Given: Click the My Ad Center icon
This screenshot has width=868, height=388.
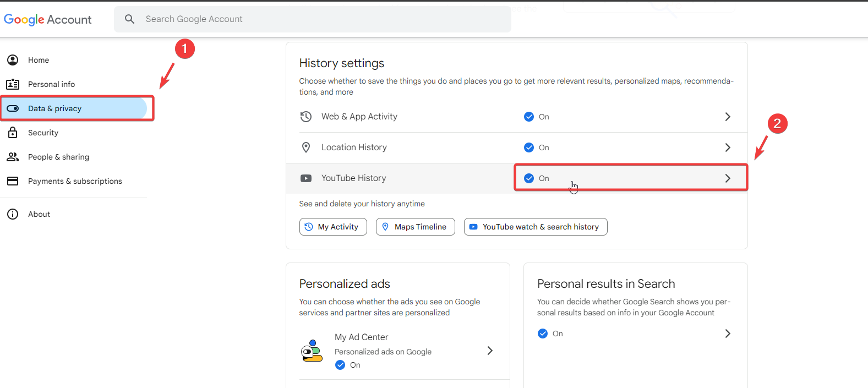Looking at the screenshot, I should click(x=312, y=351).
